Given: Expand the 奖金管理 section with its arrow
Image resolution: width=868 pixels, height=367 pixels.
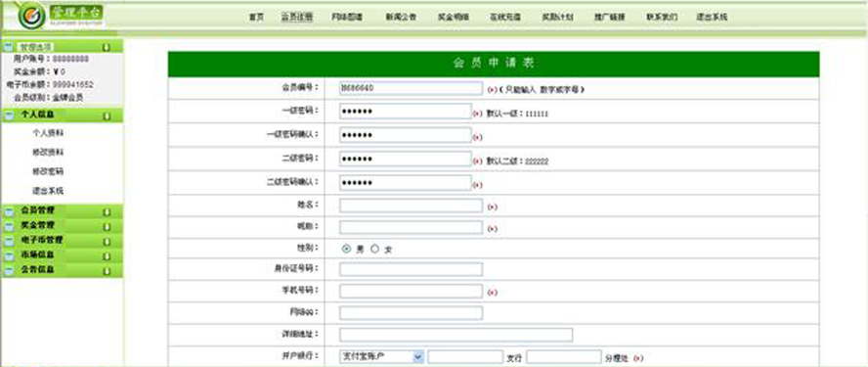Looking at the screenshot, I should point(107,227).
